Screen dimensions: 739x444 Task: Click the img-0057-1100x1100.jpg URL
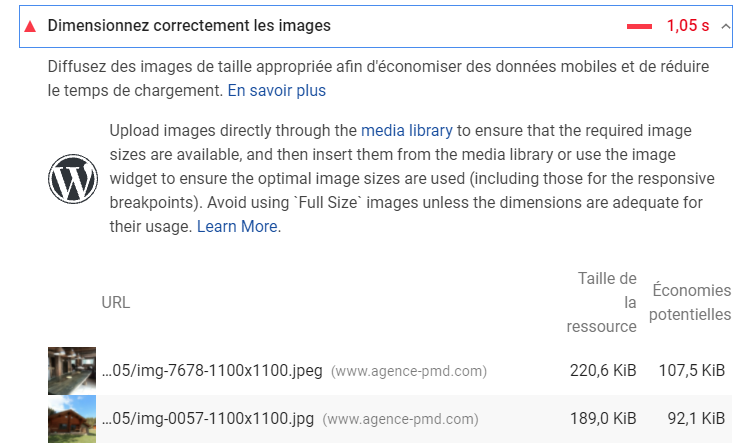208,419
